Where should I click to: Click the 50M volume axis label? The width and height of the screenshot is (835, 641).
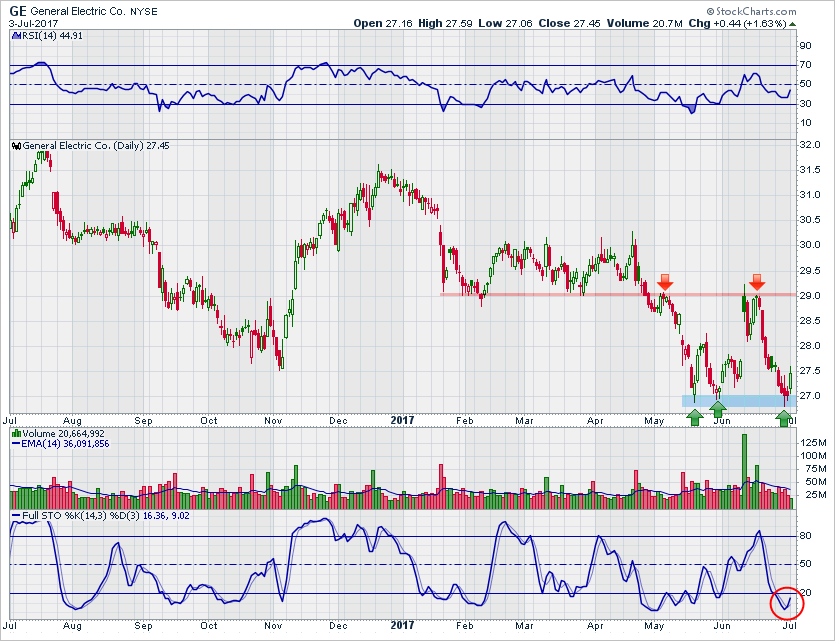[x=815, y=482]
